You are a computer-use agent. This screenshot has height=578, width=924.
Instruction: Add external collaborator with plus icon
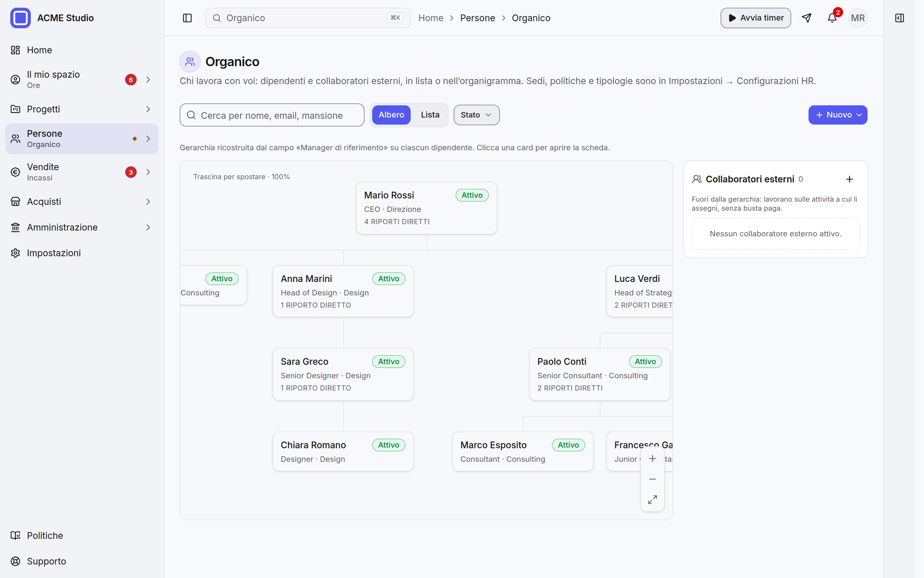tap(849, 179)
